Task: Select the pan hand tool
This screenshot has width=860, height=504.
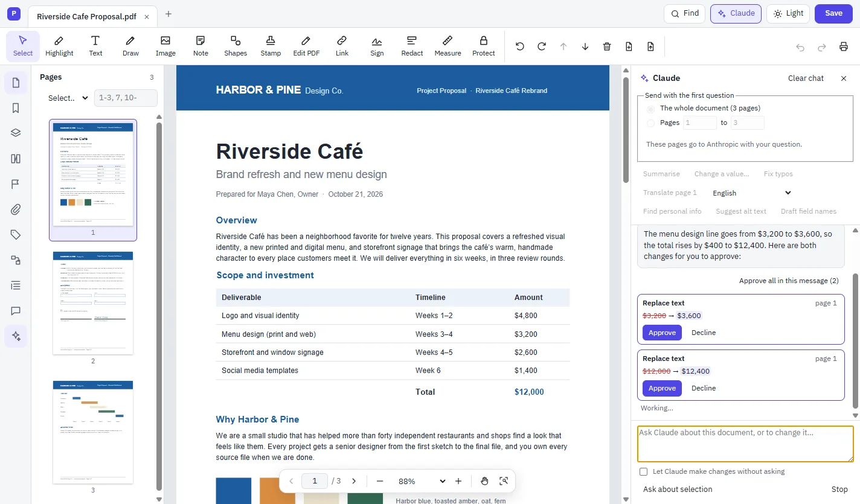Action: (484, 481)
